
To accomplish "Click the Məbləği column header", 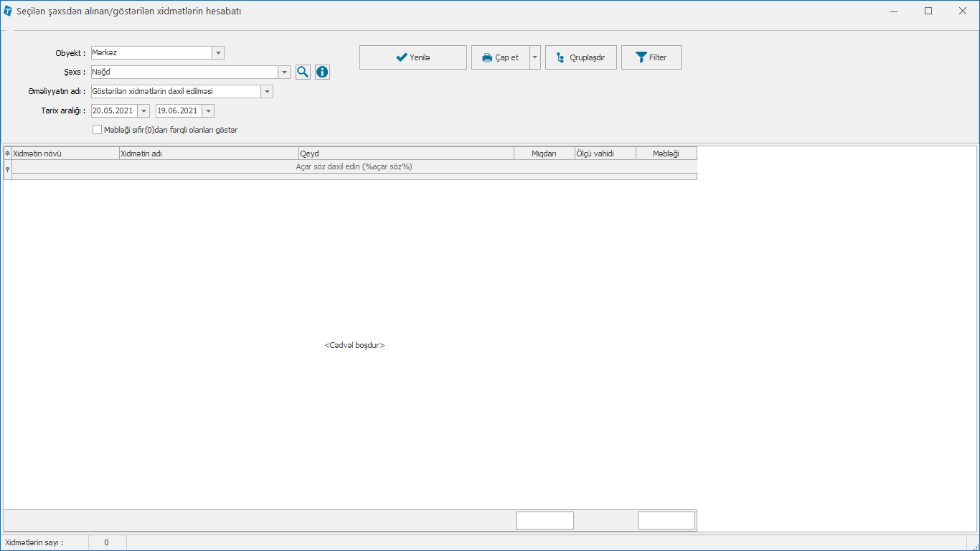I will (666, 154).
